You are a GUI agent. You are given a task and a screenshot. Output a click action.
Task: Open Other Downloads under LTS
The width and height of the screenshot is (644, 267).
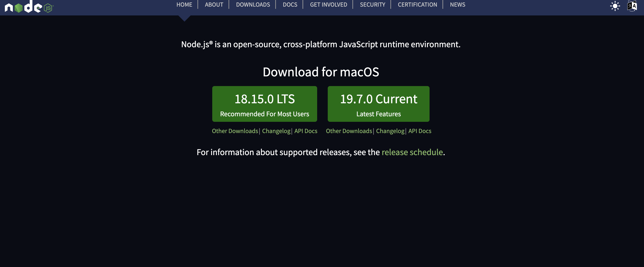[x=235, y=131]
